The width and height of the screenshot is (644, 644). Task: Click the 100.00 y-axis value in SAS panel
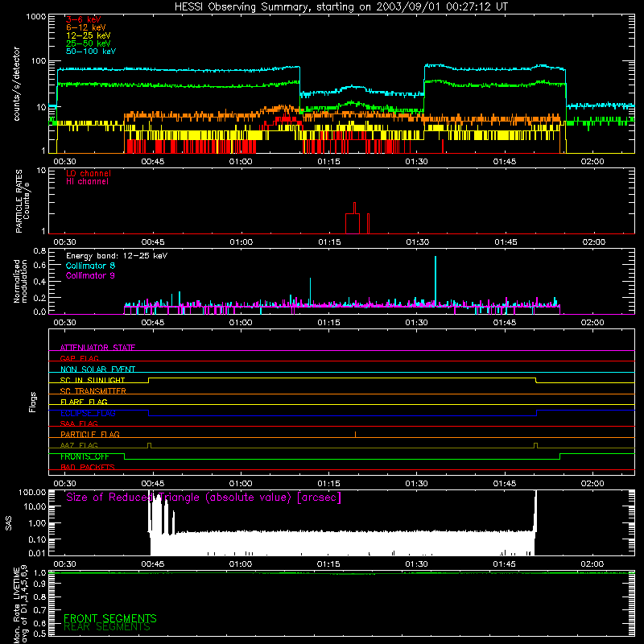coord(32,492)
